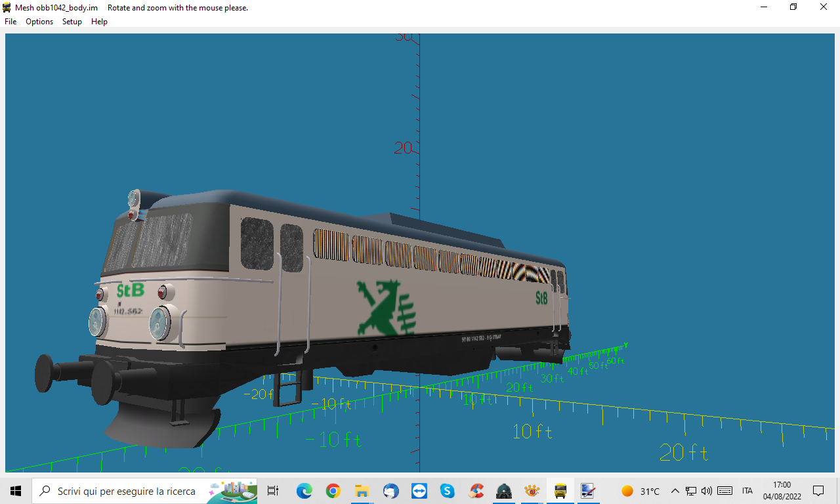Open the last pinned app beside the train icon
Viewport: 840px width, 504px height.
tap(588, 491)
